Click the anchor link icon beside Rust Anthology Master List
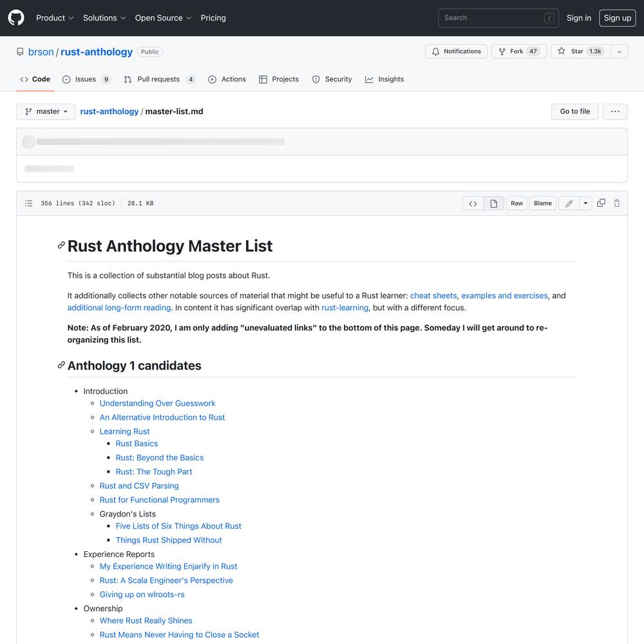The width and height of the screenshot is (644, 644). (61, 245)
